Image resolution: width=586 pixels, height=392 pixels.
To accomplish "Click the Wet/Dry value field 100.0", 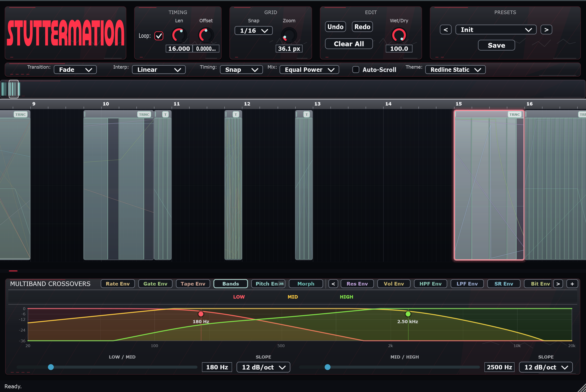I will tap(399, 48).
